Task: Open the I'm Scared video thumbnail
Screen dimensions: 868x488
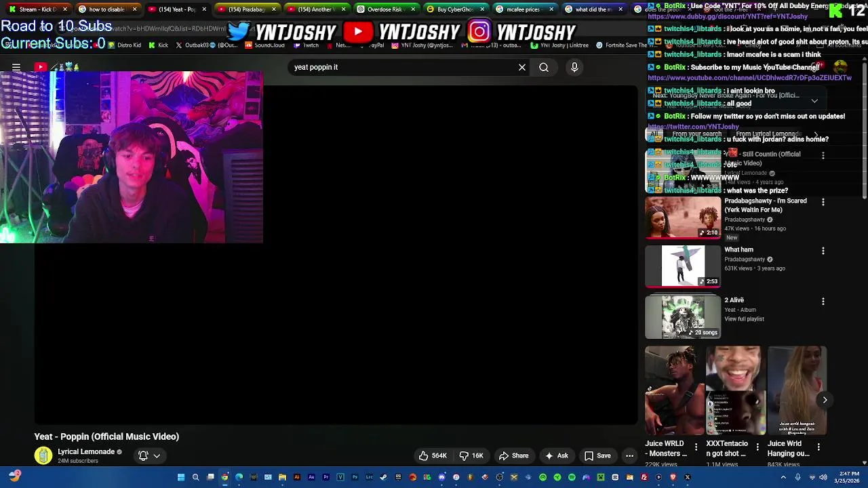Action: point(683,218)
